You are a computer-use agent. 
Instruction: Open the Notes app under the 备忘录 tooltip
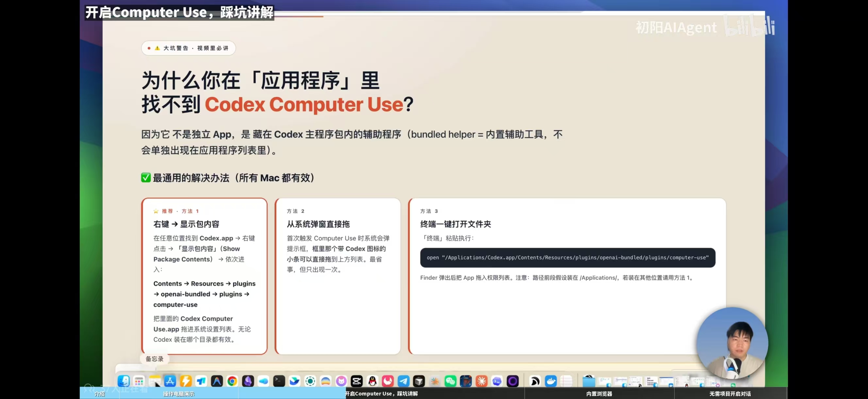[155, 381]
